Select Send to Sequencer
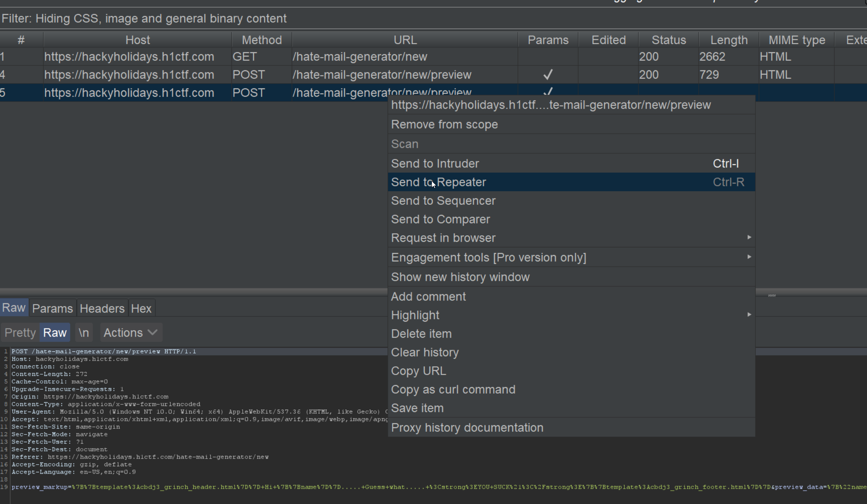Image resolution: width=867 pixels, height=504 pixels. (x=443, y=201)
